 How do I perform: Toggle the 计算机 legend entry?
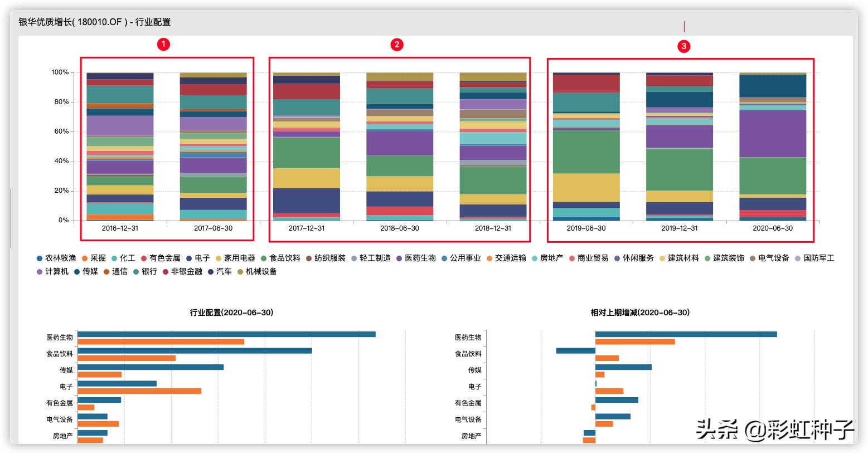pos(52,272)
